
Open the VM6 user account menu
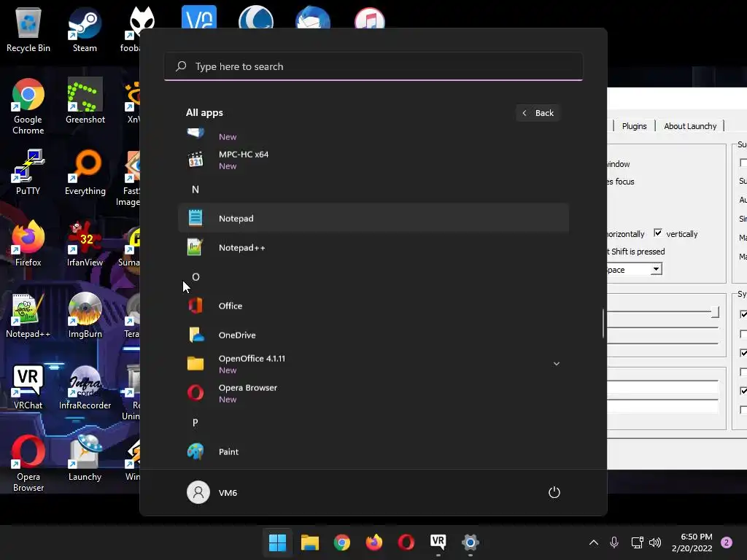click(x=212, y=492)
